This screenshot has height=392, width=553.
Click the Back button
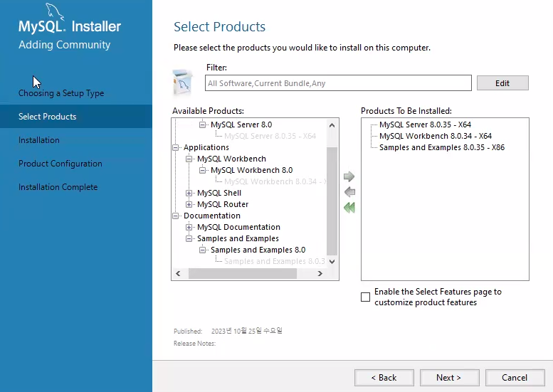[x=384, y=378]
